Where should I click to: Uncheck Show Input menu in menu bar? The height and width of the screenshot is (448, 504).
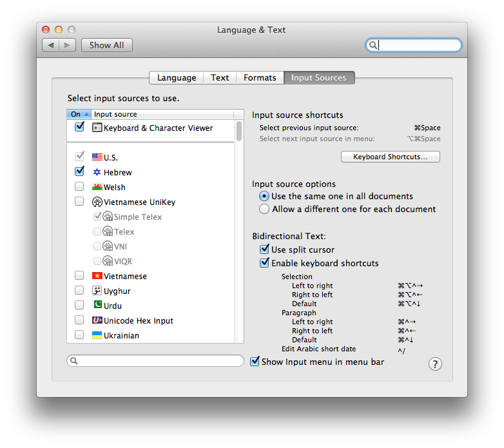(255, 362)
